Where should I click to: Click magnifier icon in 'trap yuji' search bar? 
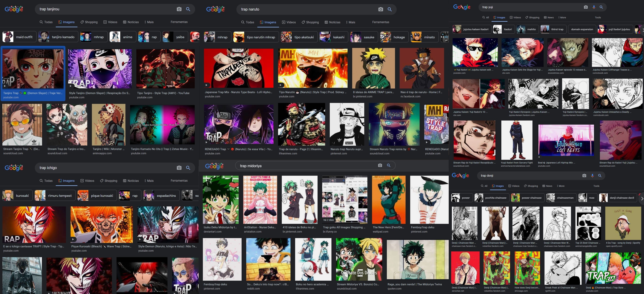[x=601, y=7]
